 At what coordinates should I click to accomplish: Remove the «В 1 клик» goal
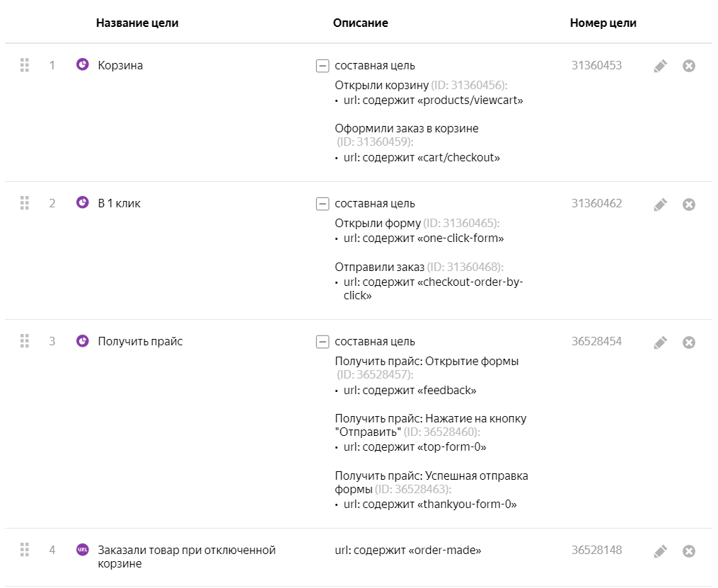pos(689,204)
